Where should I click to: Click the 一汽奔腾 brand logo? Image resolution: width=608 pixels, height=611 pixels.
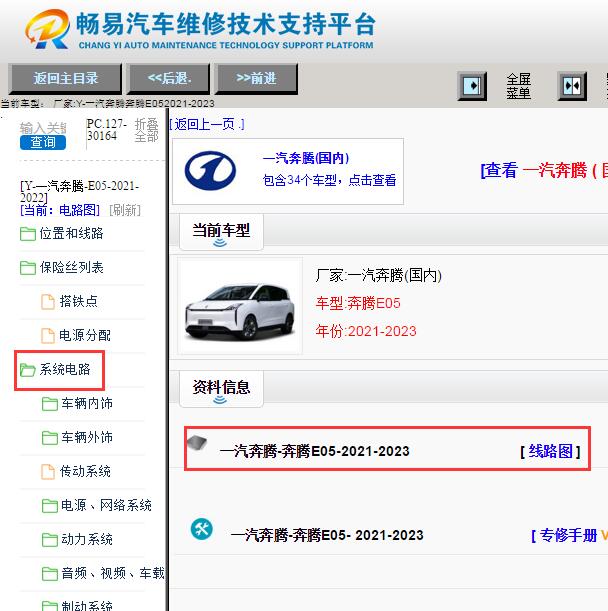[x=210, y=171]
